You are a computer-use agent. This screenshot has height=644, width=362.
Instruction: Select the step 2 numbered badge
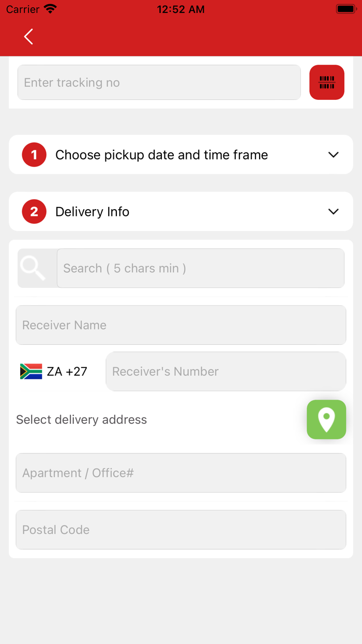(x=34, y=211)
